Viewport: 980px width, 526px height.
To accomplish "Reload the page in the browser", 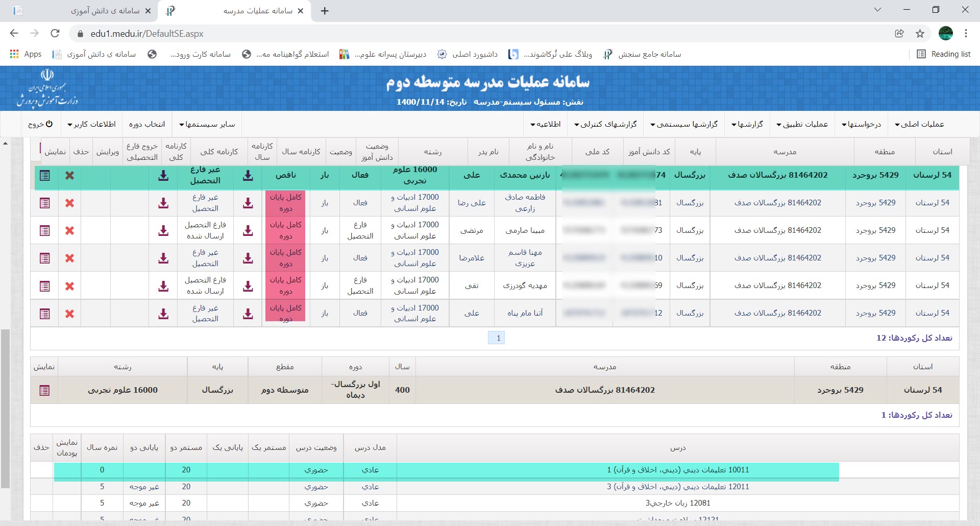I will (55, 34).
